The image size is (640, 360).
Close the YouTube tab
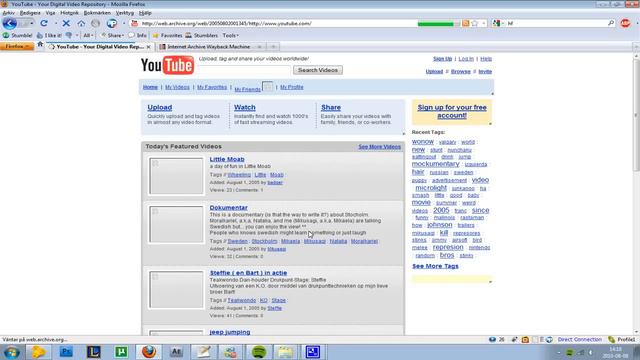[148, 47]
